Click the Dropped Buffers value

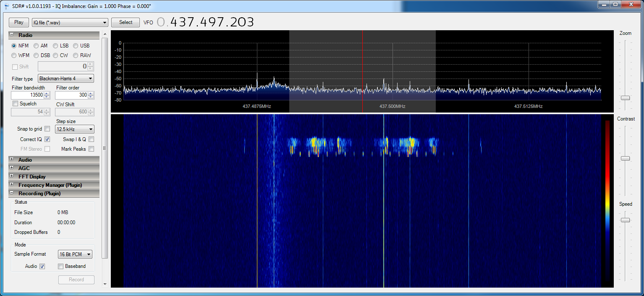[59, 232]
